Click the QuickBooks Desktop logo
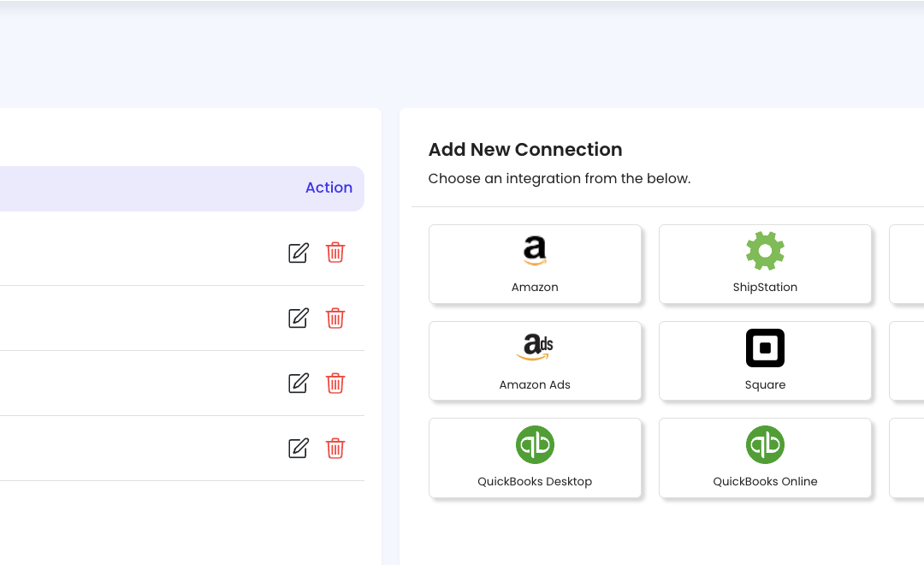Viewport: 924px width, 565px height. coord(535,444)
